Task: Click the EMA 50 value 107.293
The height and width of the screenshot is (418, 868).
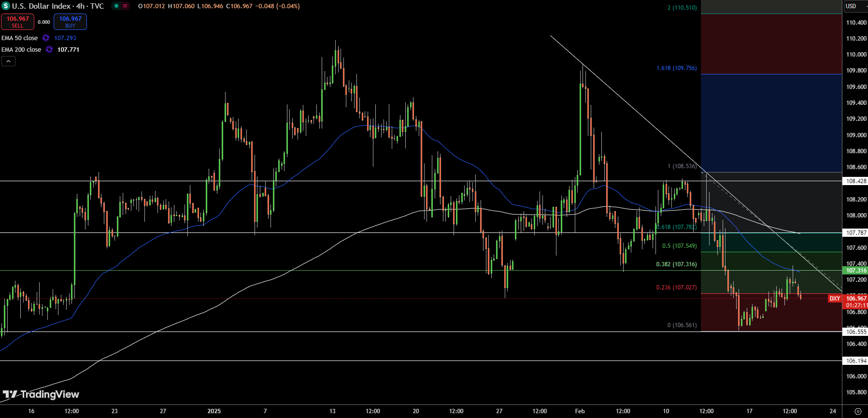Action: click(x=65, y=38)
